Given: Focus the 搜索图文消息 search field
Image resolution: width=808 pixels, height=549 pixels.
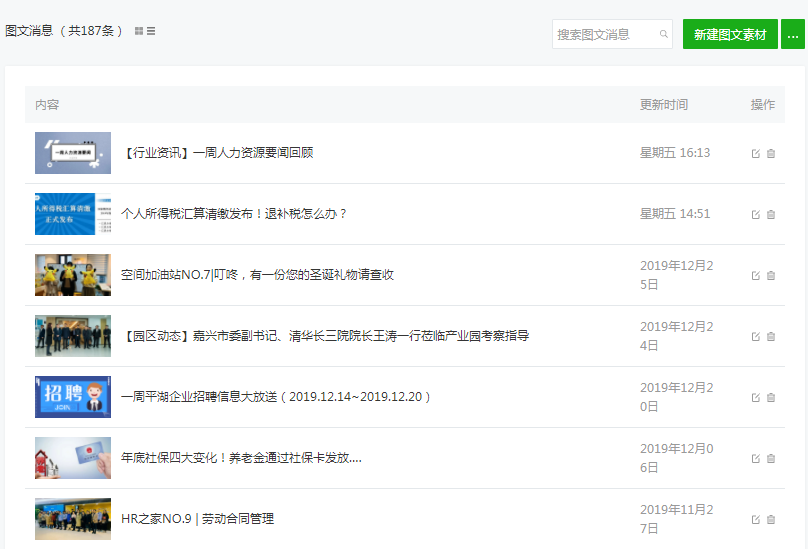Looking at the screenshot, I should tap(612, 34).
